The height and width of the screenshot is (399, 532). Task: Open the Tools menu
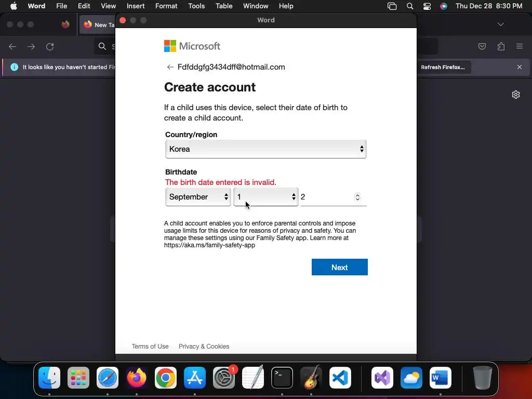click(x=196, y=6)
